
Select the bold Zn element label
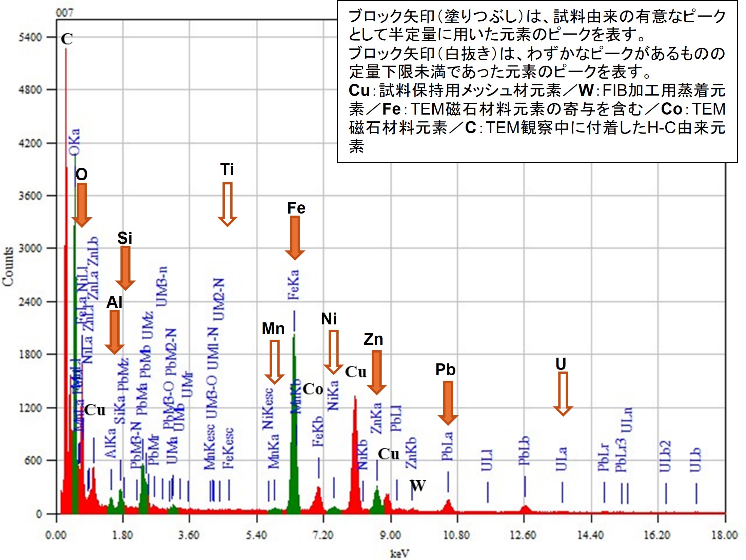(373, 339)
